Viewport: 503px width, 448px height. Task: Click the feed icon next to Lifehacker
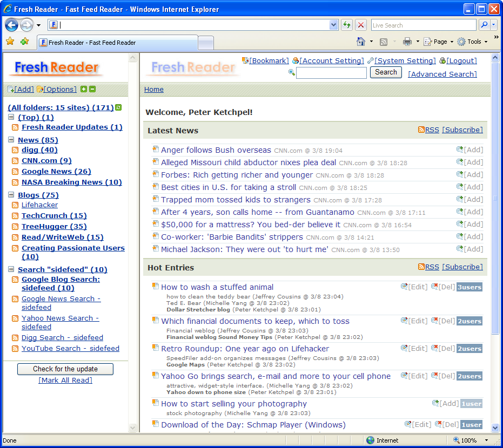(x=15, y=205)
